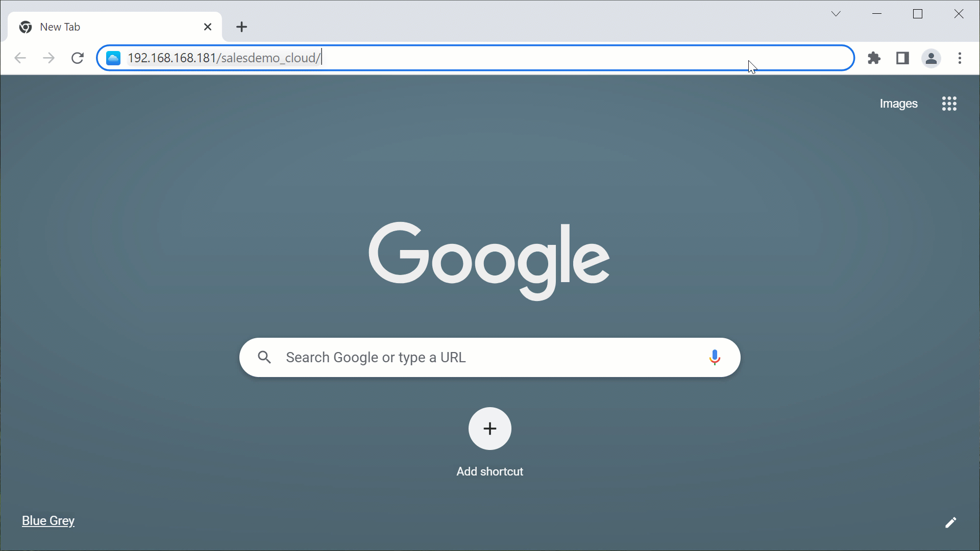Click the cloud site icon in address bar
Screen dimensions: 980x551
point(113,58)
